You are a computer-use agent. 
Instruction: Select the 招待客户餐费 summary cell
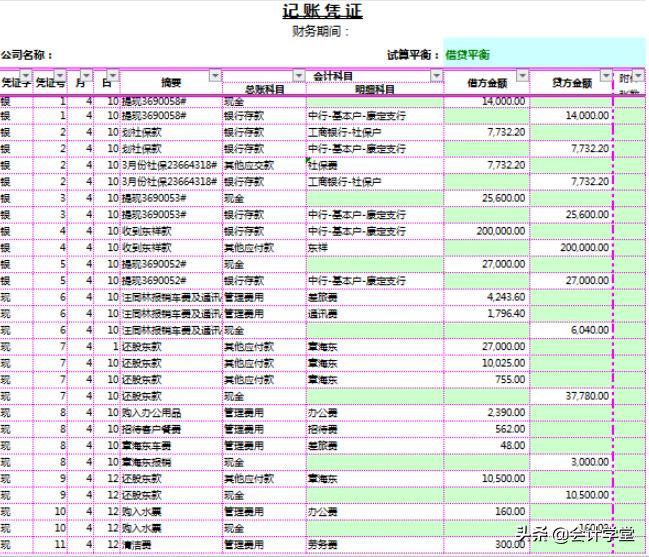tap(171, 429)
